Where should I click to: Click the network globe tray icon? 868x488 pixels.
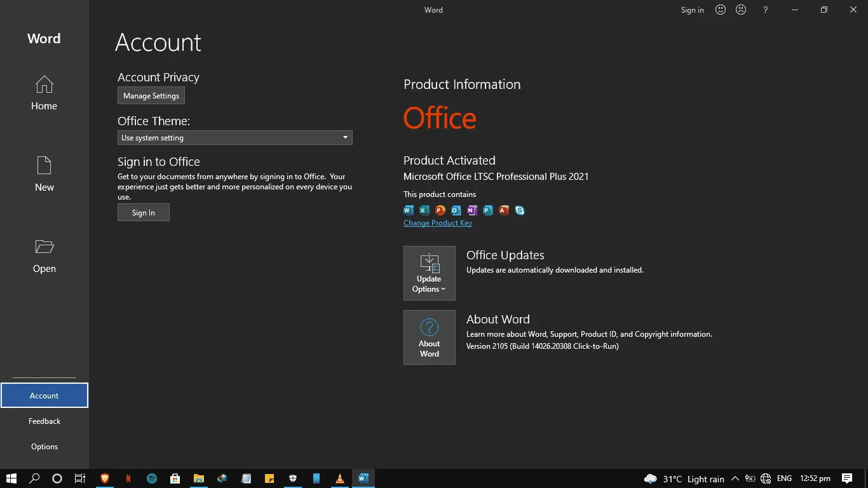[766, 478]
